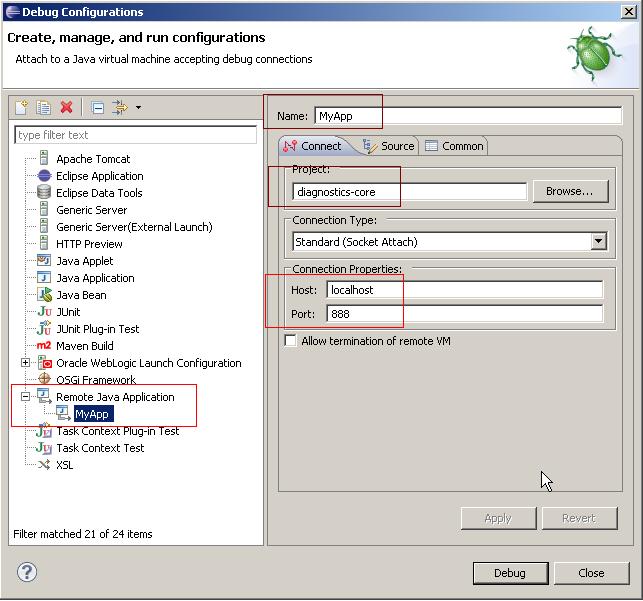This screenshot has width=643, height=601.
Task: Select Maven Build label in list
Action: [x=84, y=346]
